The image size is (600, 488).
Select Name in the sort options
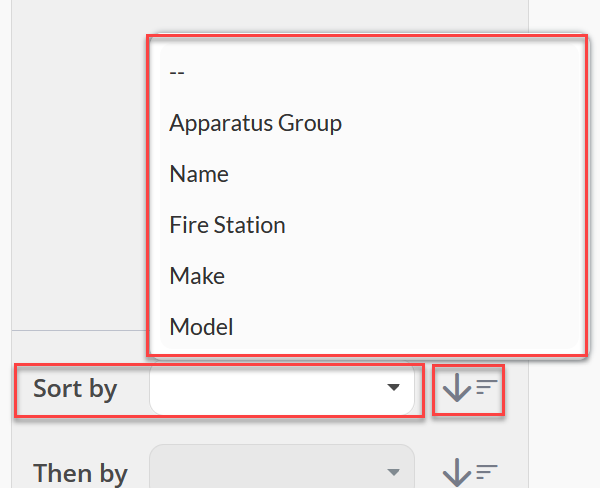pyautogui.click(x=199, y=174)
